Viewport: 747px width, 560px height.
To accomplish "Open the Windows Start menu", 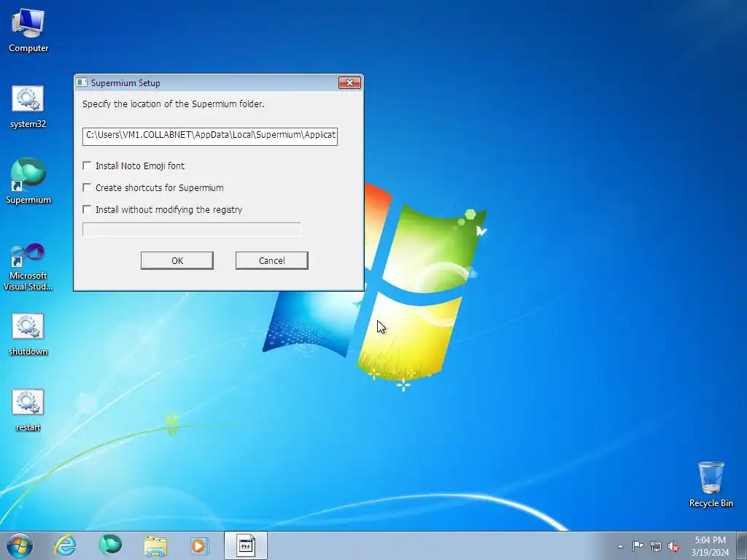I will [20, 545].
